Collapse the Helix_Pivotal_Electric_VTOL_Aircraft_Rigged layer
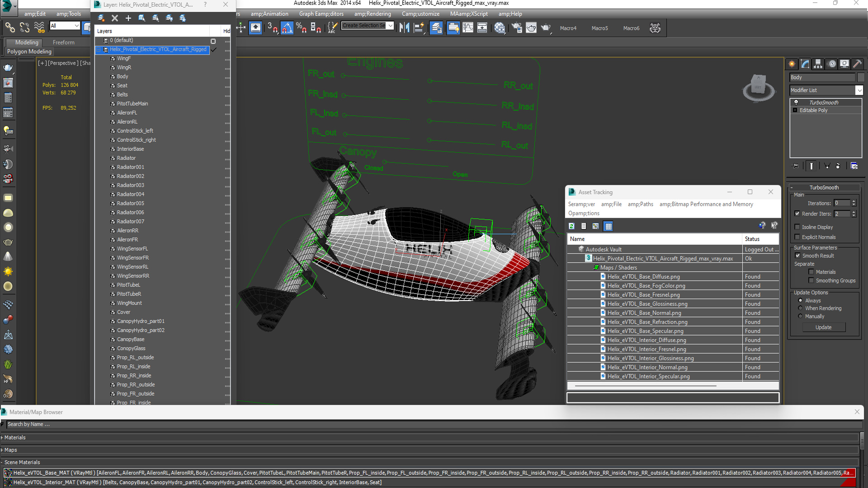The height and width of the screenshot is (488, 868). 99,50
